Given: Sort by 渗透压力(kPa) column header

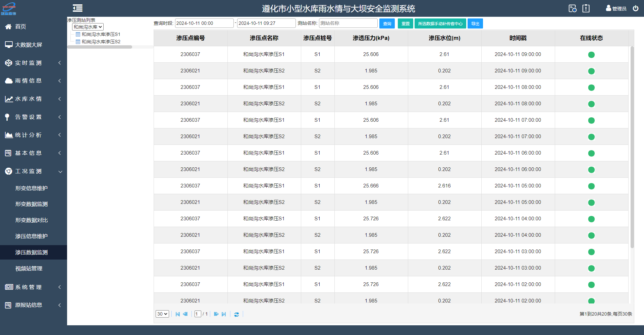Looking at the screenshot, I should pyautogui.click(x=371, y=38).
